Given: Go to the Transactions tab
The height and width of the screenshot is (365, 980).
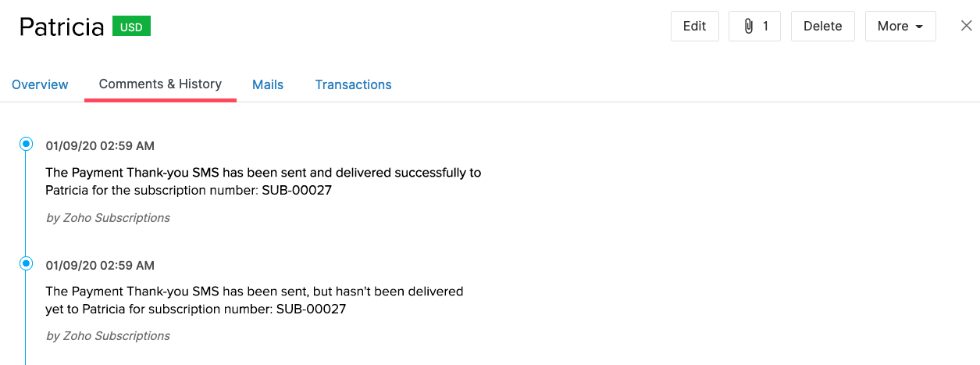Looking at the screenshot, I should coord(353,84).
